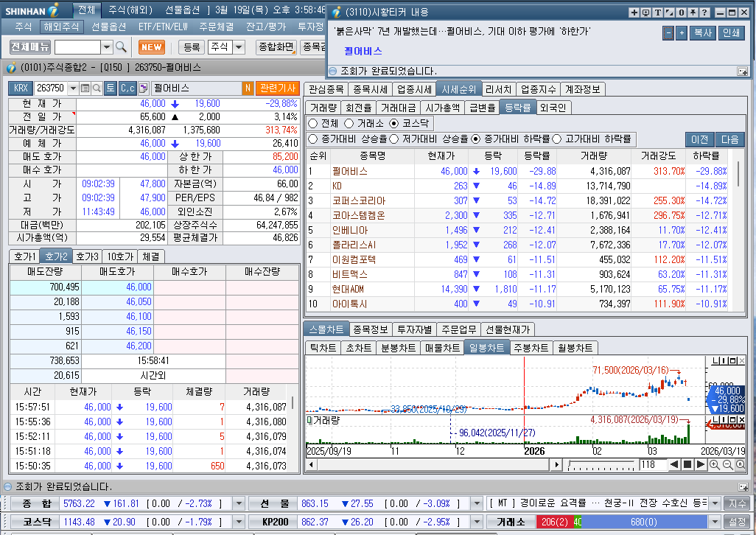This screenshot has height=535, width=756.
Task: Open the 주식 combo box dropdown
Action: pyautogui.click(x=239, y=47)
